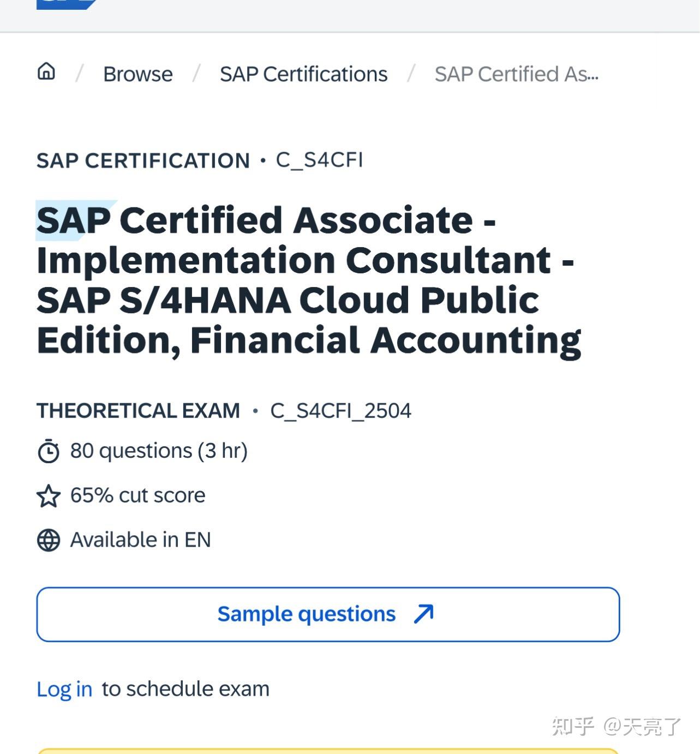Click the C_S4CFI certification code
The width and height of the screenshot is (700, 754).
click(x=319, y=160)
